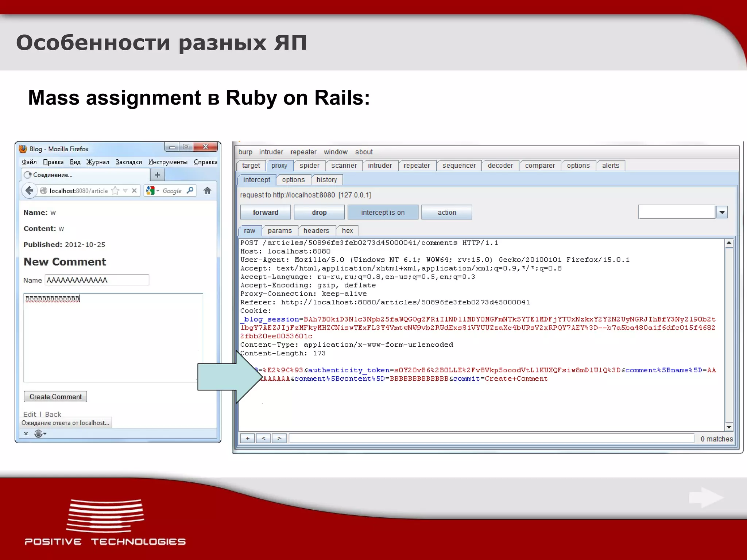
Task: Focus the localhost:8080 address field
Action: pyautogui.click(x=78, y=191)
